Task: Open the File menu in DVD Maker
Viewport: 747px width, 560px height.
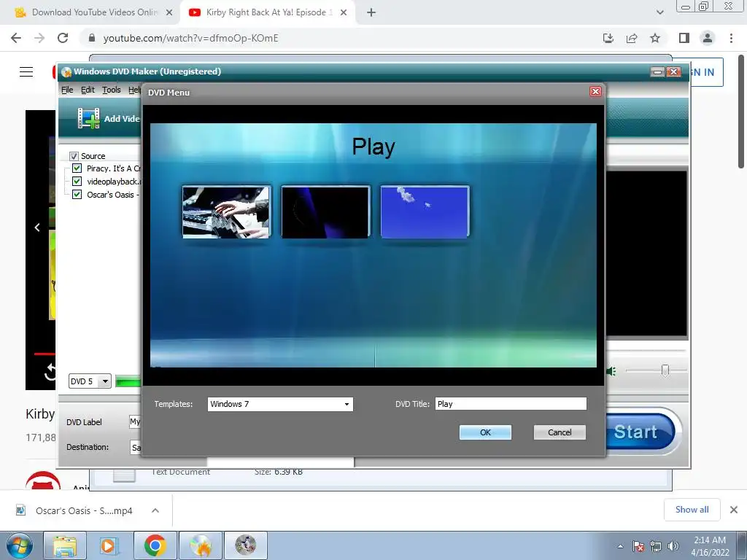Action: 67,90
